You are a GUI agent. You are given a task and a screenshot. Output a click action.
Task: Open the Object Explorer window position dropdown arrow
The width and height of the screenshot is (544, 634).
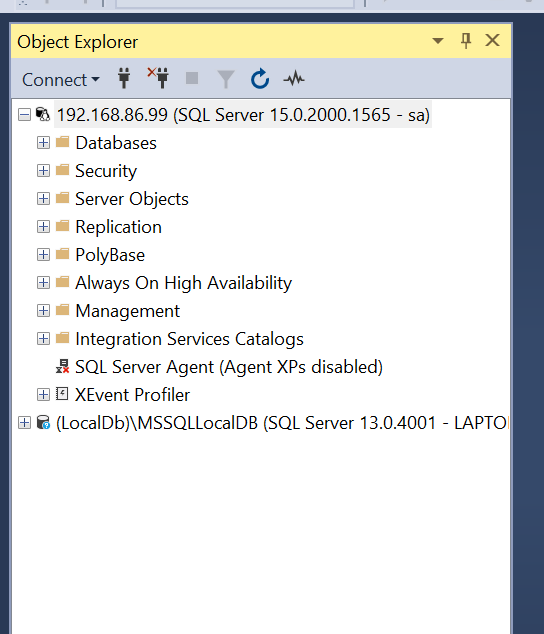[x=438, y=40]
